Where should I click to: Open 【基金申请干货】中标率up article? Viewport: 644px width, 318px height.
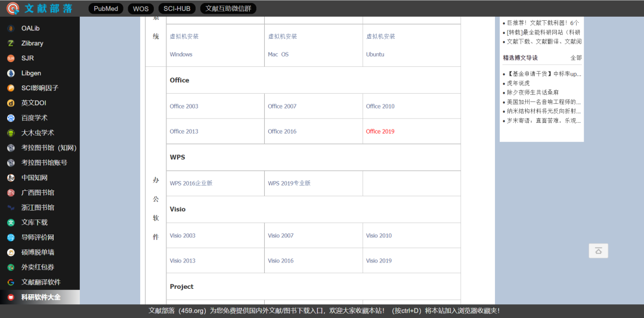[x=544, y=74]
